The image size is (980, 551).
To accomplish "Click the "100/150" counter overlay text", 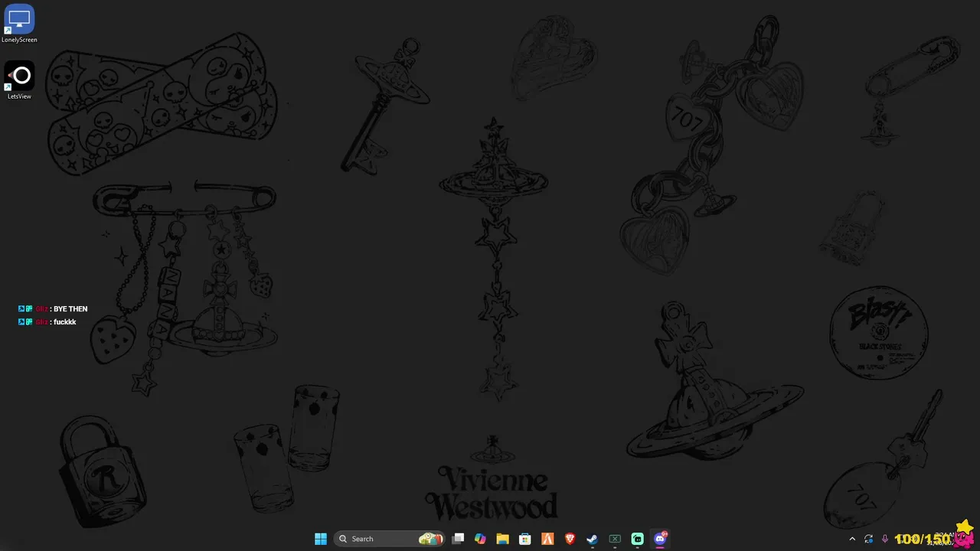I will coord(923,539).
